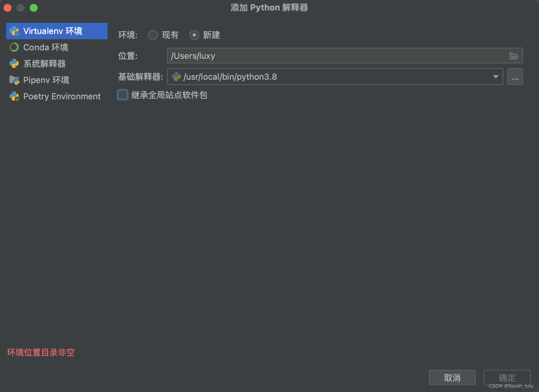539x392 pixels.
Task: Click the red error text 环境位置目录非空
Action: pyautogui.click(x=41, y=352)
